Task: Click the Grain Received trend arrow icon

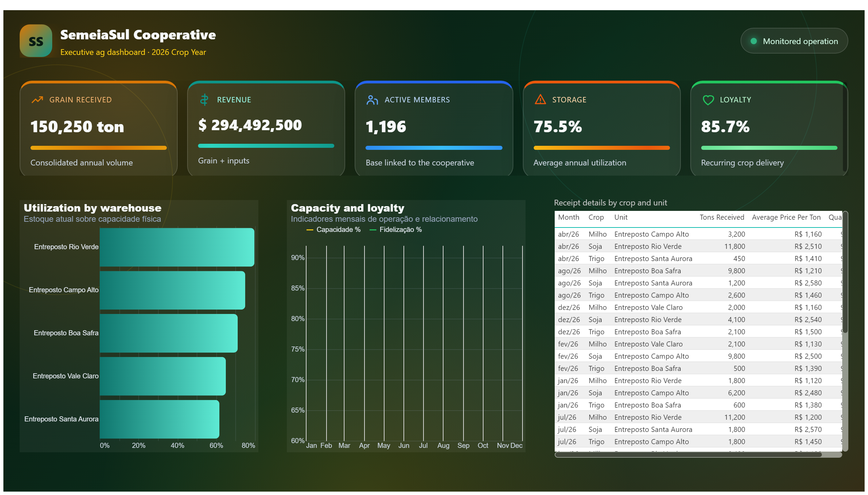Action: (37, 100)
